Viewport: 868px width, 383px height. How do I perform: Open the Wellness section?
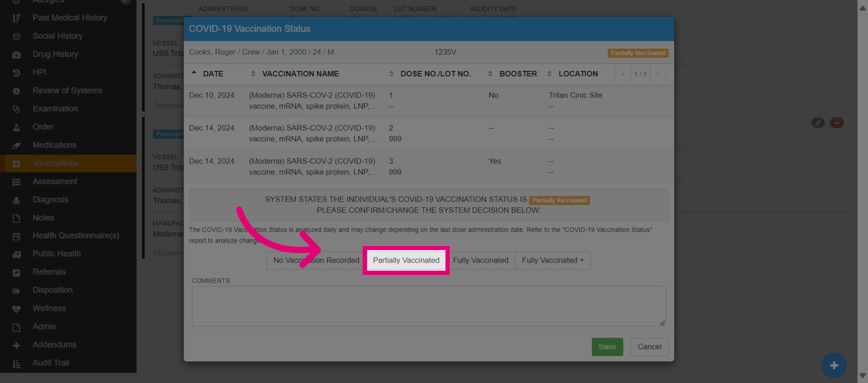coord(49,308)
